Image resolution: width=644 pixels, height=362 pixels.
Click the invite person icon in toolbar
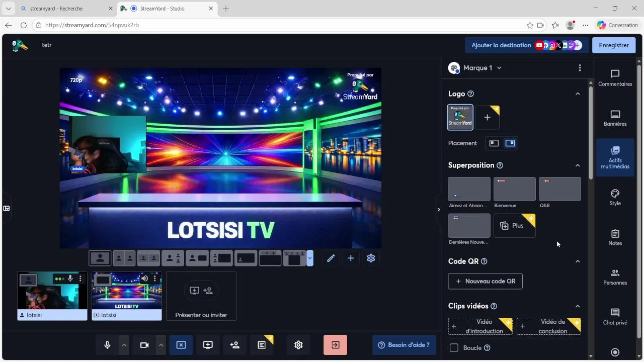pos(234,345)
